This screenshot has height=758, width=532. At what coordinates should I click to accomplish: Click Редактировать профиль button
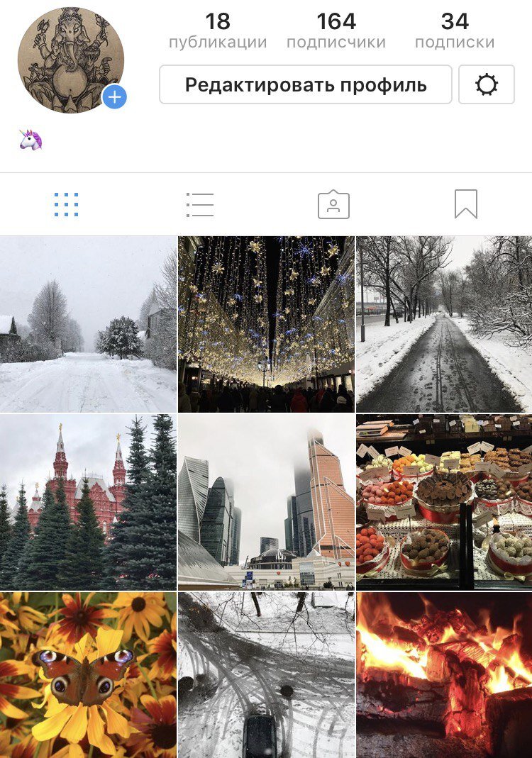[306, 84]
